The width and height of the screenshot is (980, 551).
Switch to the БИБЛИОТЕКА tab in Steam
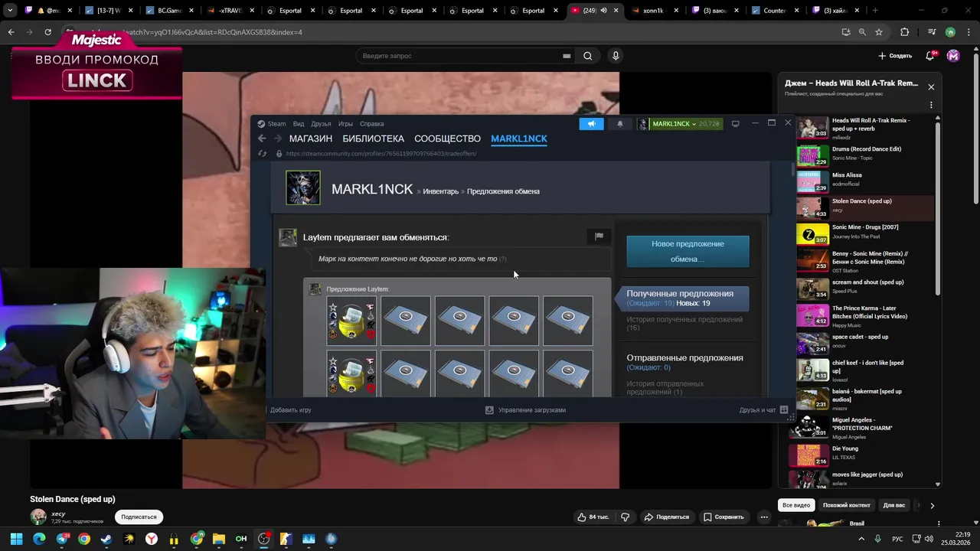click(x=373, y=139)
